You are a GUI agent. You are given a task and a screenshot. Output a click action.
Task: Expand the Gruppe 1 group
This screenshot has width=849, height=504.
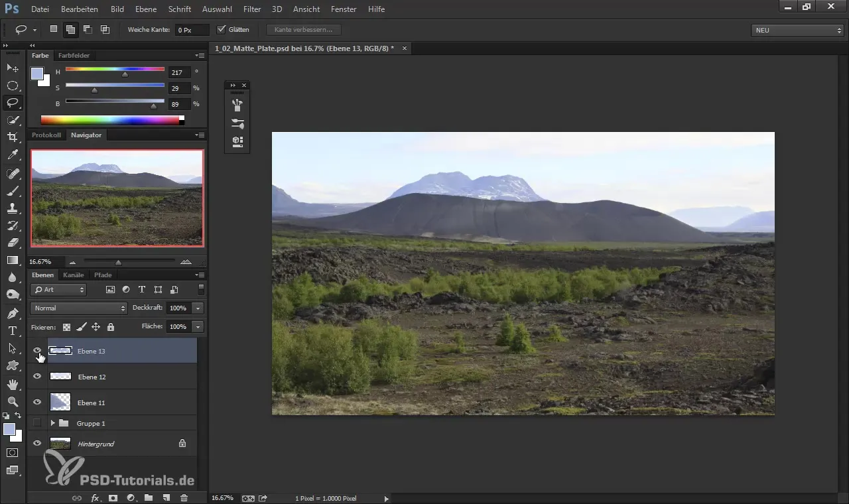[x=52, y=422]
